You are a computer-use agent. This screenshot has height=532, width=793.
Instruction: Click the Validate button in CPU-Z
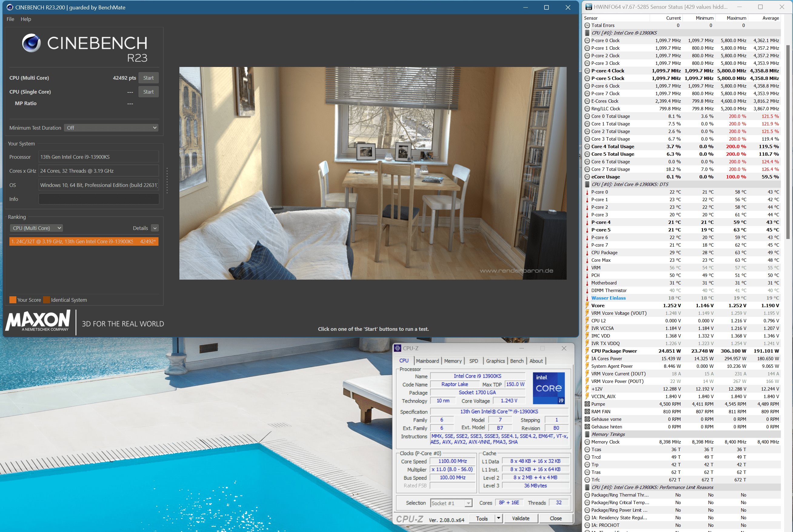pyautogui.click(x=521, y=518)
